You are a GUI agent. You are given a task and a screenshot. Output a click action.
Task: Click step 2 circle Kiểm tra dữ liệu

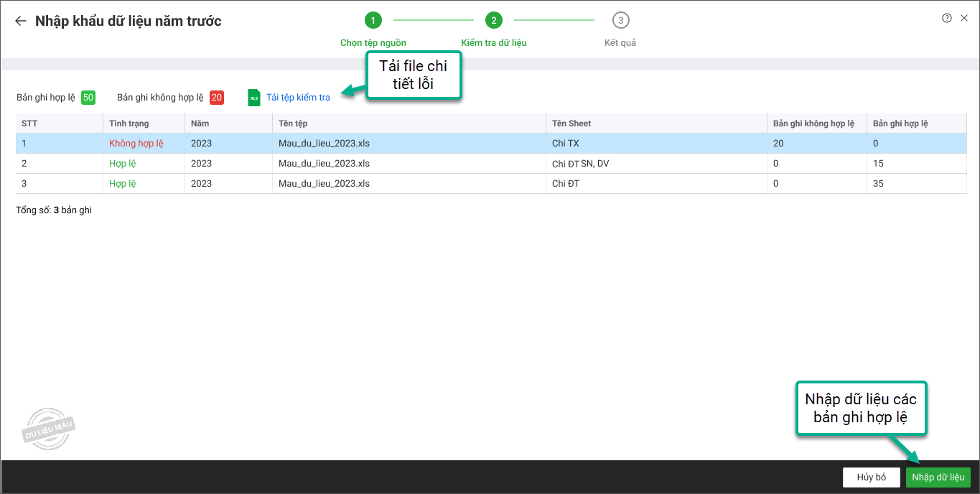(x=494, y=20)
